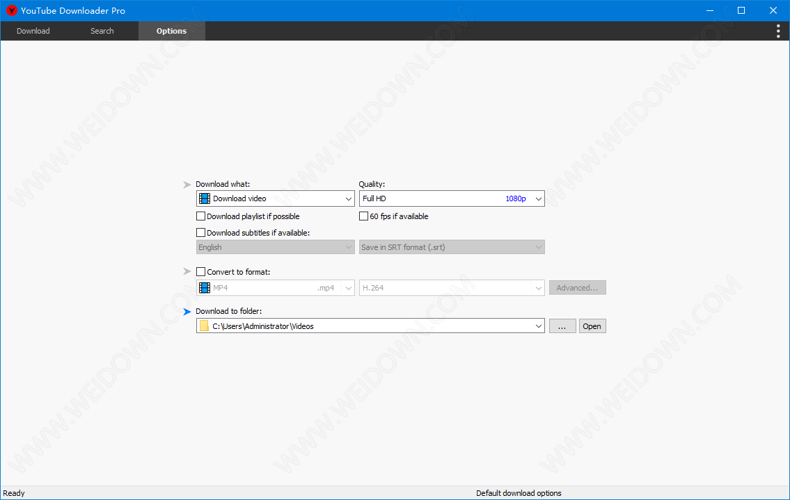Click the browse "..." folder button
This screenshot has height=500, width=790.
click(x=562, y=326)
